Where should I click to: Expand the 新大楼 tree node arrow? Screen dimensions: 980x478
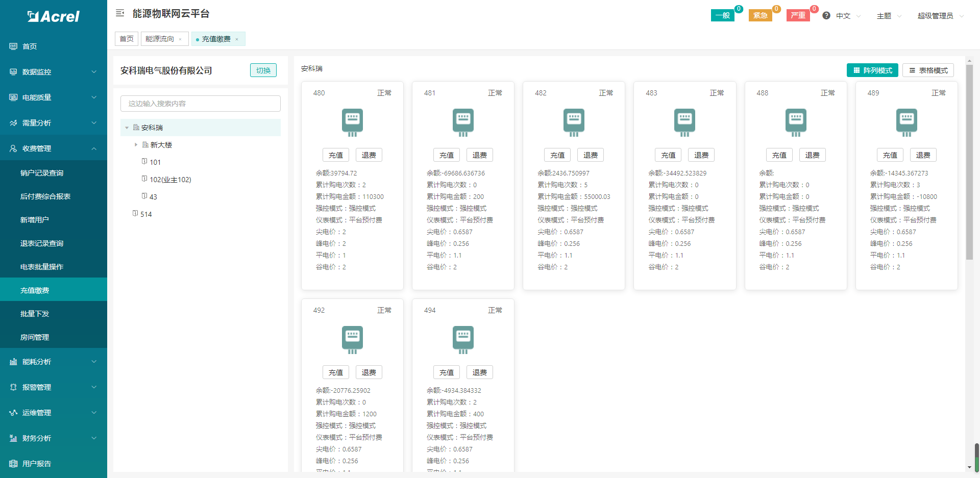click(x=136, y=145)
